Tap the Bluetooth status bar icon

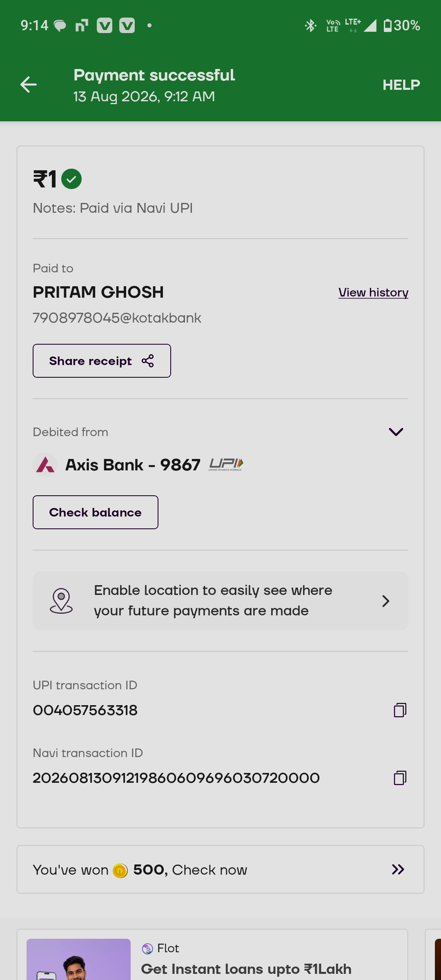(311, 26)
